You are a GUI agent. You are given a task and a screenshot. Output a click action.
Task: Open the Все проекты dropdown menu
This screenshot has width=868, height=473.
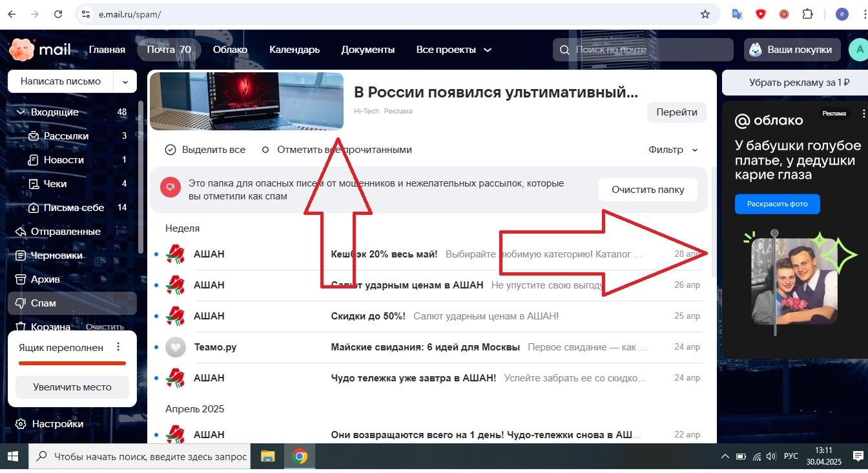point(453,50)
